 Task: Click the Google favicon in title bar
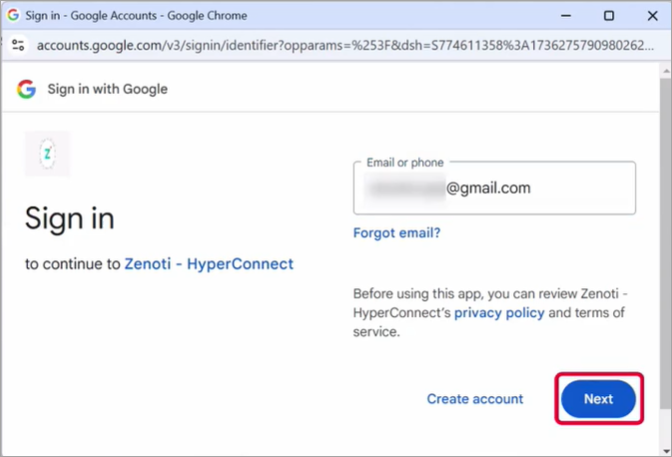(13, 15)
